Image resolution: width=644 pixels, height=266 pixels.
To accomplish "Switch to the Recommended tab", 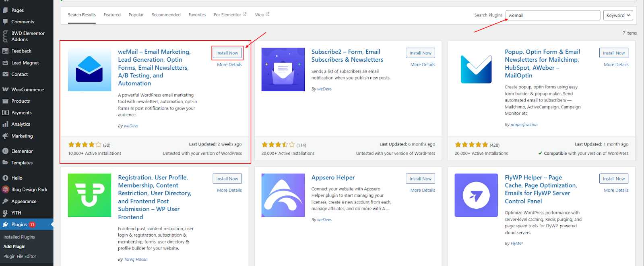I will [166, 15].
